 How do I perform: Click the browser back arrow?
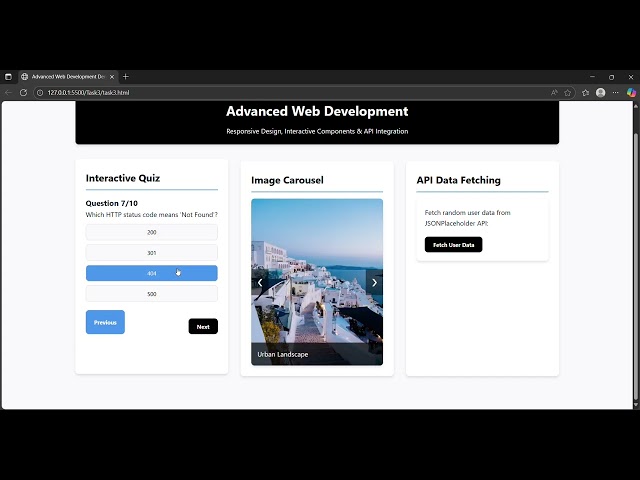point(9,93)
